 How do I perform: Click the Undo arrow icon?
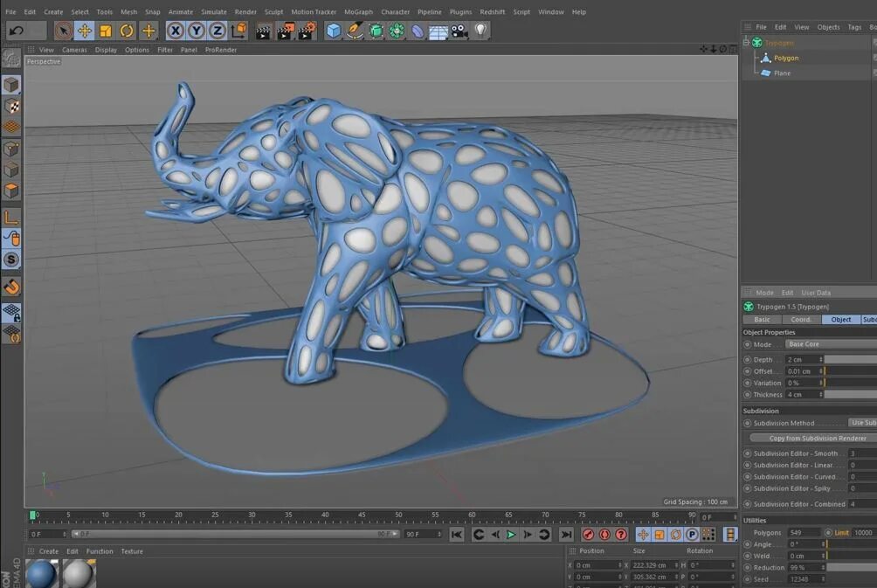pos(17,31)
